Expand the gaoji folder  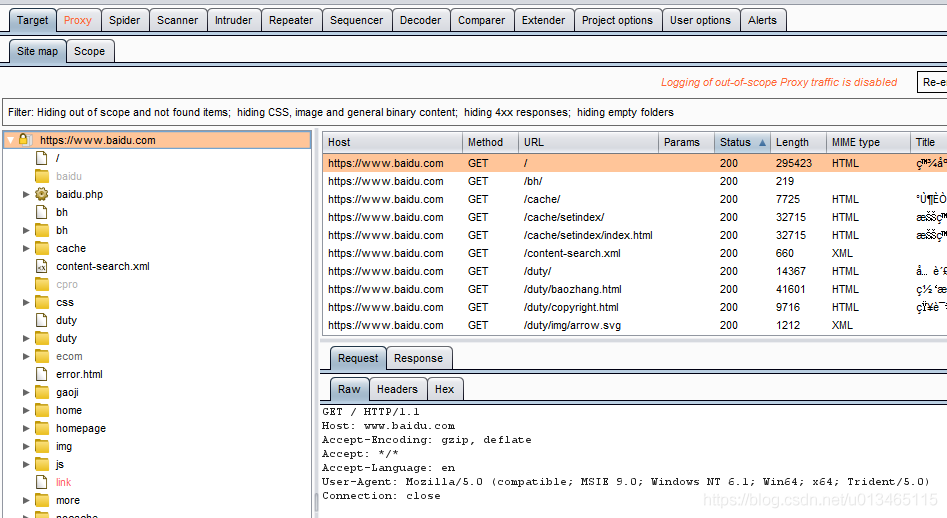(26, 392)
